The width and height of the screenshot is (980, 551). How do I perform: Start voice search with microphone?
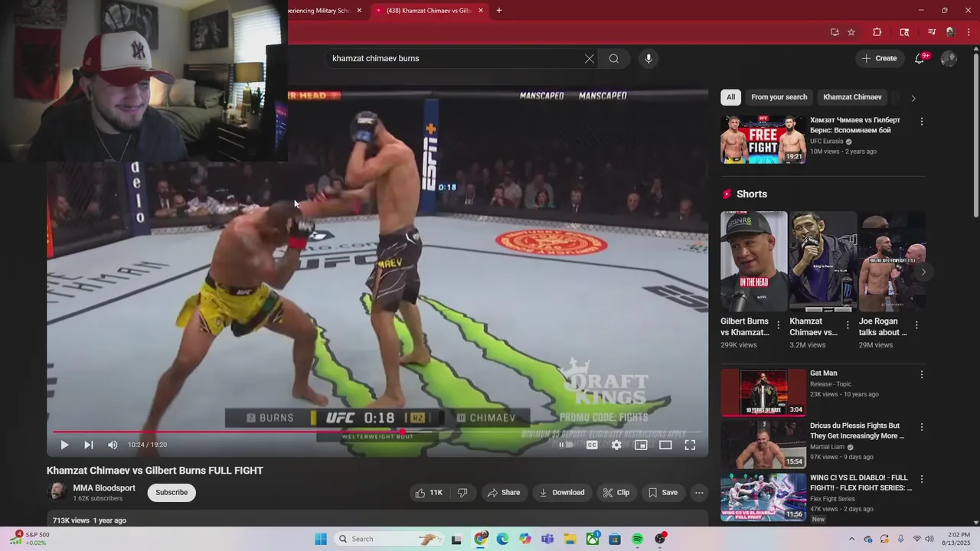[648, 58]
